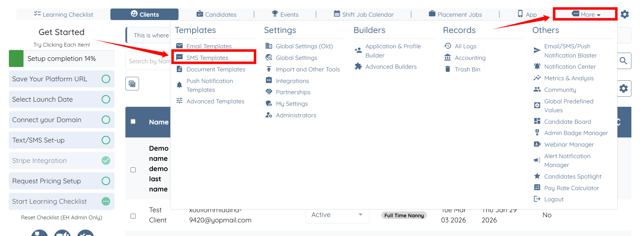Switch to Shift Job Calendar tab
Screen dimensions: 644x236
click(x=364, y=14)
